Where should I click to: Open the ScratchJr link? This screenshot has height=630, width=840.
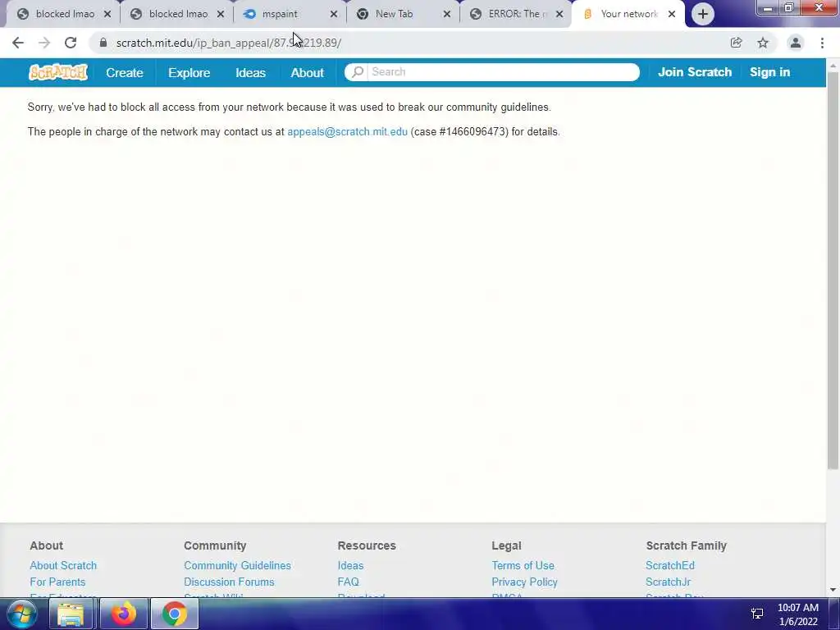coord(668,582)
